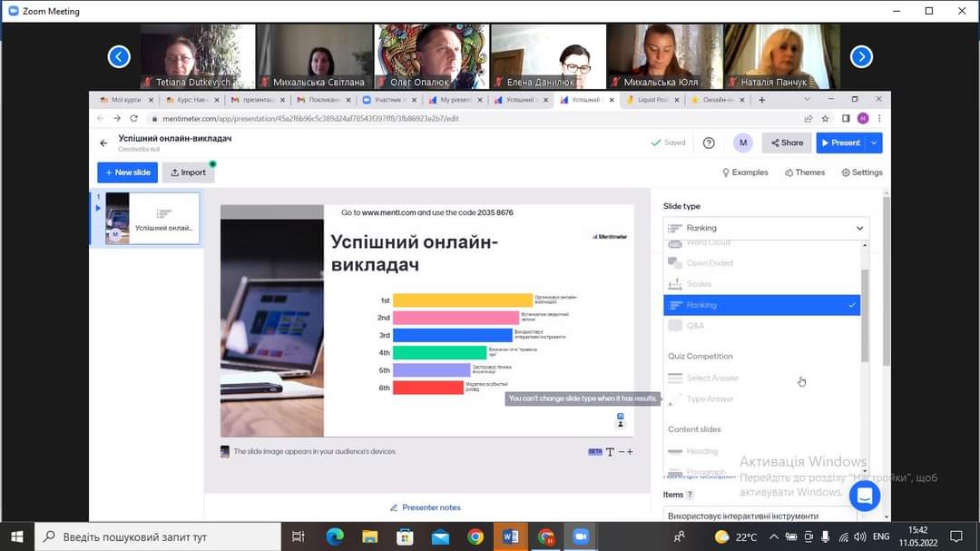Open the Settings tab
This screenshot has width=980, height=551.
(x=861, y=172)
